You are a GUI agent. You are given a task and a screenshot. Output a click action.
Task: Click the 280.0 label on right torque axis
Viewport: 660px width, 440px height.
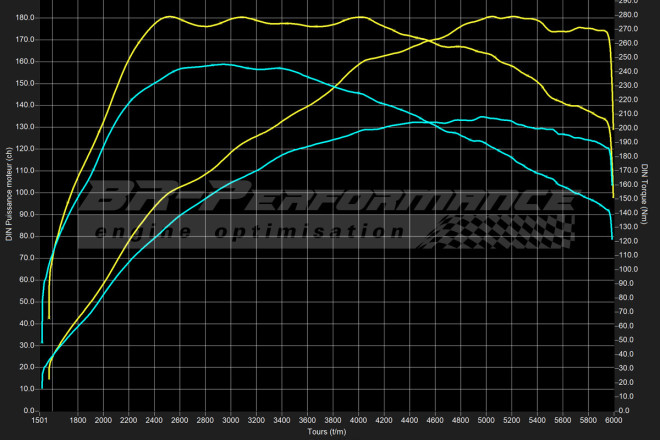pyautogui.click(x=627, y=15)
